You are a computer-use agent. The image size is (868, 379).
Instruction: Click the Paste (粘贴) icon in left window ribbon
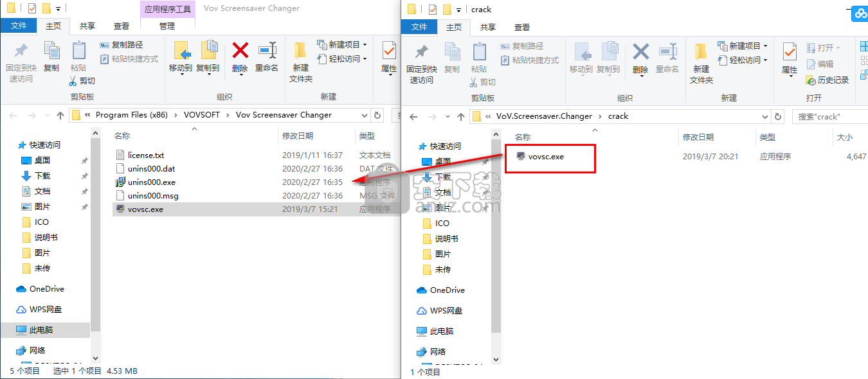[78, 51]
